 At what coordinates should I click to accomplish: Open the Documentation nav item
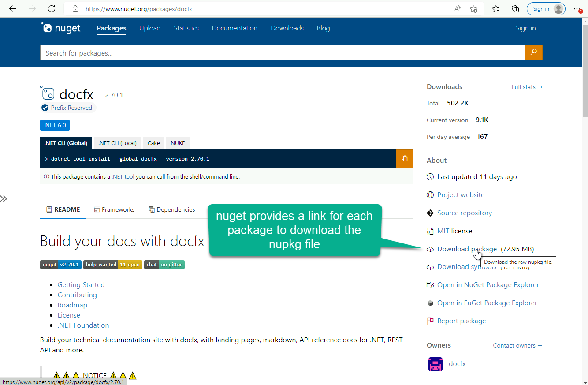(234, 28)
